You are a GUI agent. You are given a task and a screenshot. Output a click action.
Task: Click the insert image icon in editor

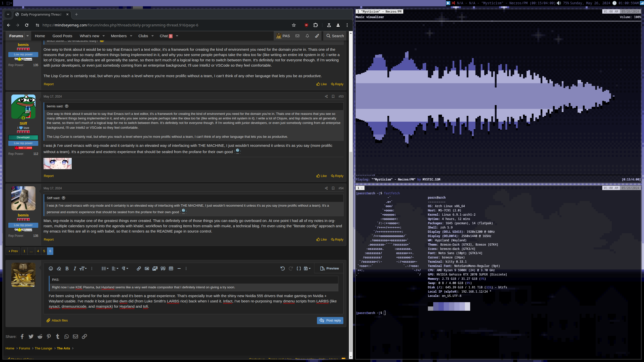[147, 268]
